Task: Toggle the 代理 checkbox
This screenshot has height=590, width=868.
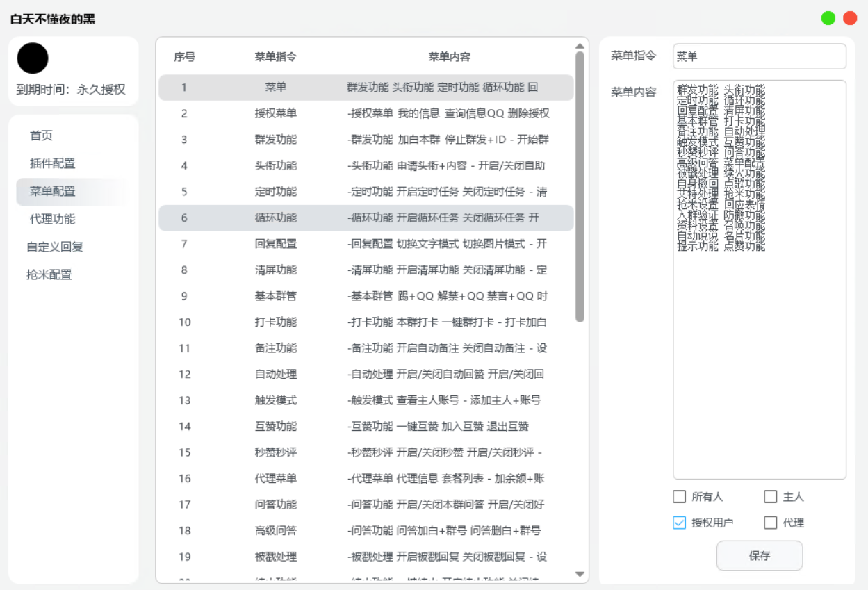Action: 770,523
